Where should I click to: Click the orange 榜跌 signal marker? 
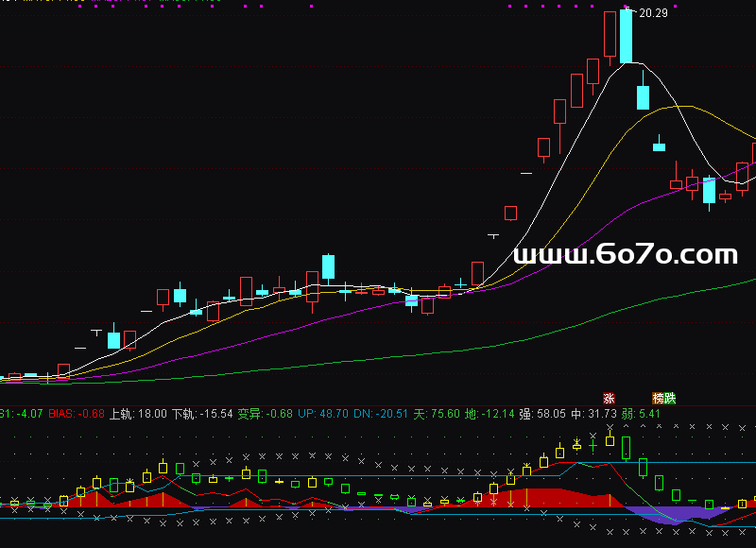[664, 398]
